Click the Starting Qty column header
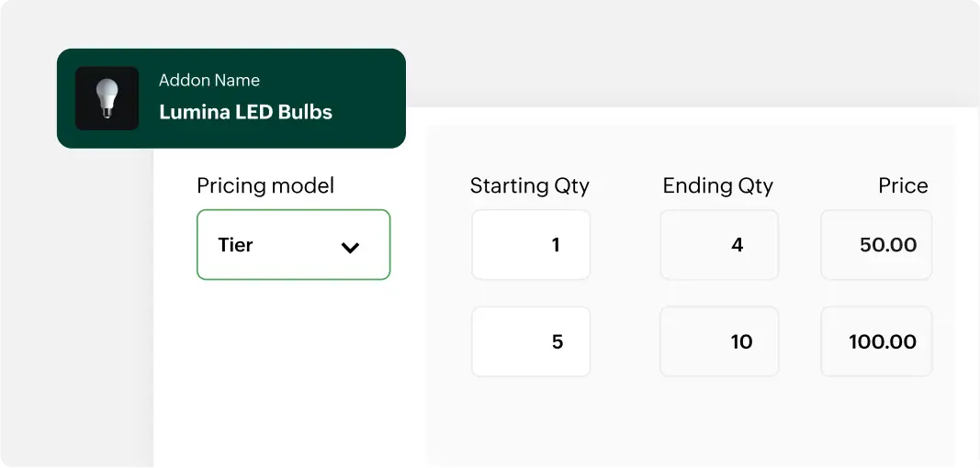This screenshot has width=980, height=468. tap(529, 186)
